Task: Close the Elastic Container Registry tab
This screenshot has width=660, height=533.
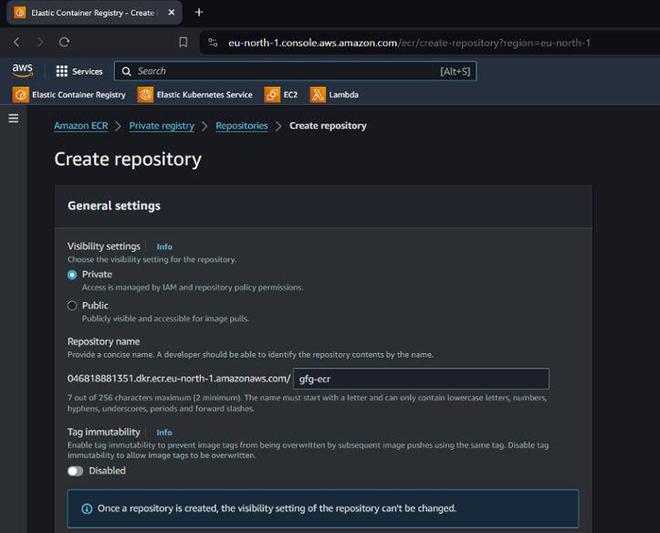Action: pyautogui.click(x=171, y=12)
